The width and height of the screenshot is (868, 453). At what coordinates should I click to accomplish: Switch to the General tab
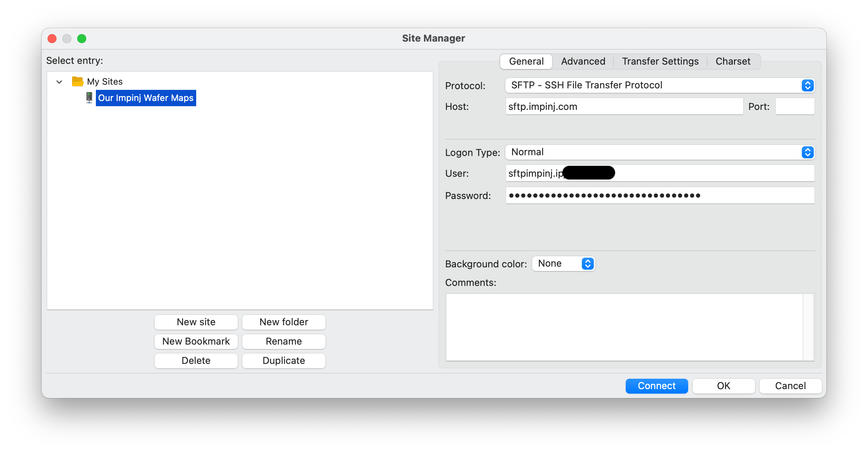point(526,61)
